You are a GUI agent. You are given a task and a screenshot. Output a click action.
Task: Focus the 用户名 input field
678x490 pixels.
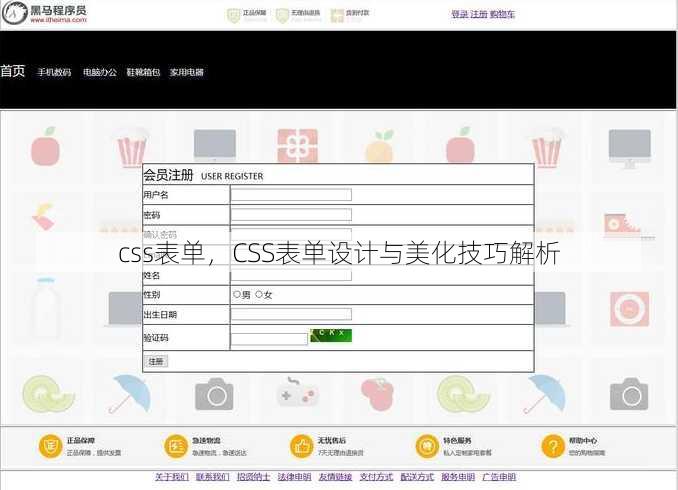click(x=291, y=195)
